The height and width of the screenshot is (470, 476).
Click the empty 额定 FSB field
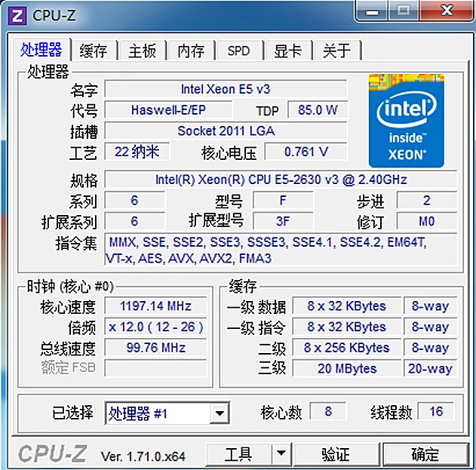155,368
